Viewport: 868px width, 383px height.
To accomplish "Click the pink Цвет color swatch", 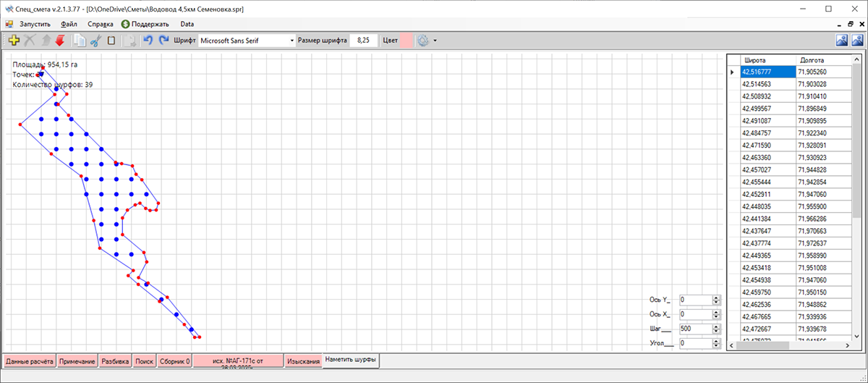I will pos(407,41).
